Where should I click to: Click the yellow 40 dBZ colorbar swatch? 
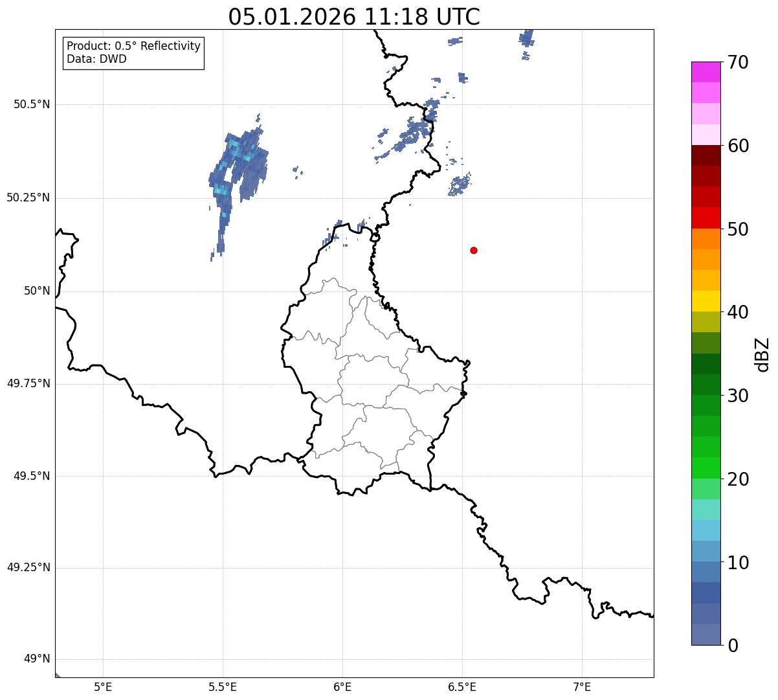pyautogui.click(x=706, y=301)
